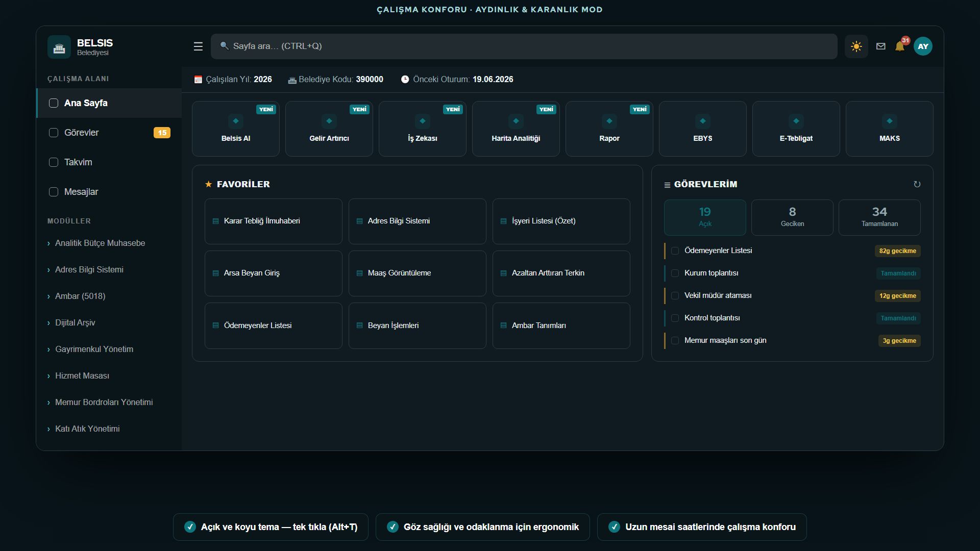Click the 82g gecikme badge
980x551 pixels.
[x=897, y=251]
